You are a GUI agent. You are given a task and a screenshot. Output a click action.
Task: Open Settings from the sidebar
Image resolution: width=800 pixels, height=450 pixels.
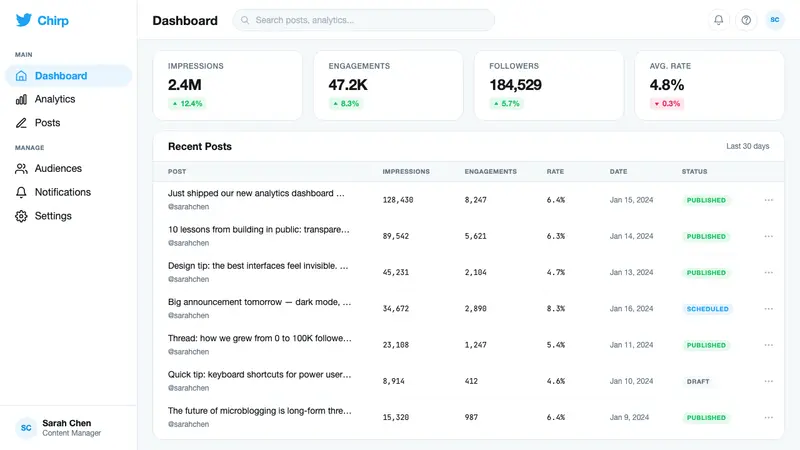[68, 216]
